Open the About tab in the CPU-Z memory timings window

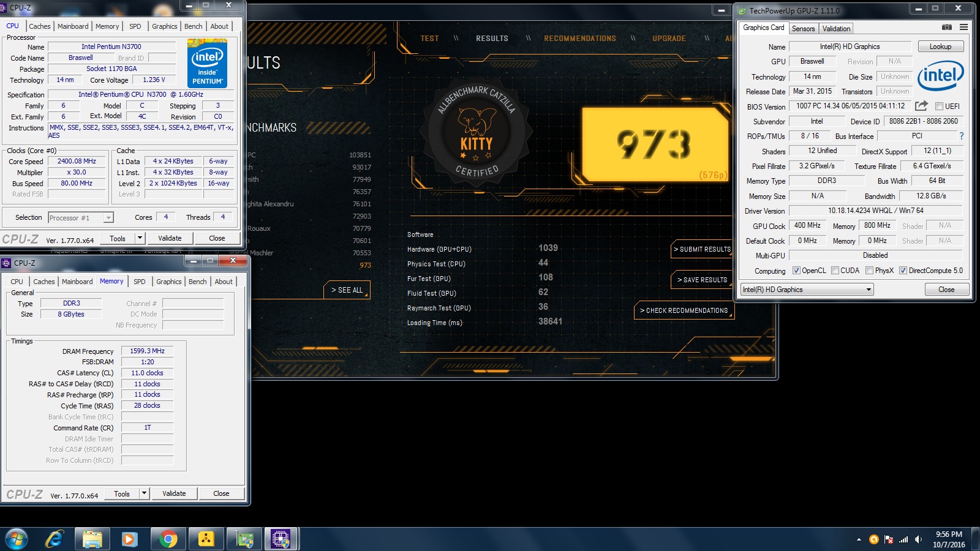[224, 282]
